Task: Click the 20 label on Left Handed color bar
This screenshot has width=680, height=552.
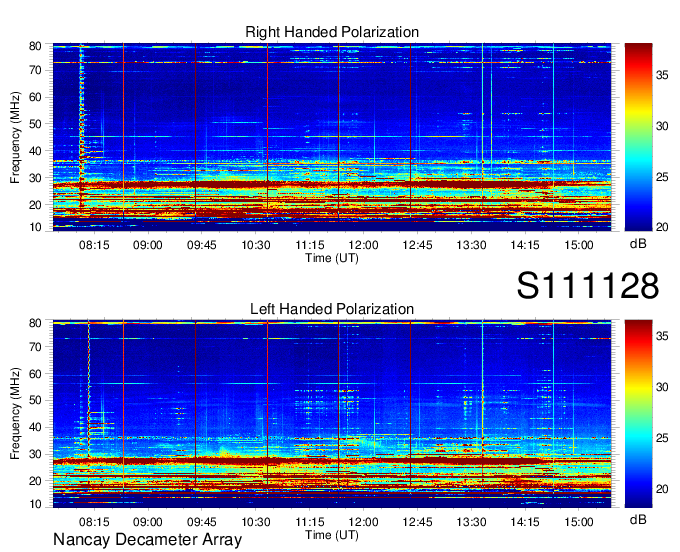Action: tap(662, 489)
